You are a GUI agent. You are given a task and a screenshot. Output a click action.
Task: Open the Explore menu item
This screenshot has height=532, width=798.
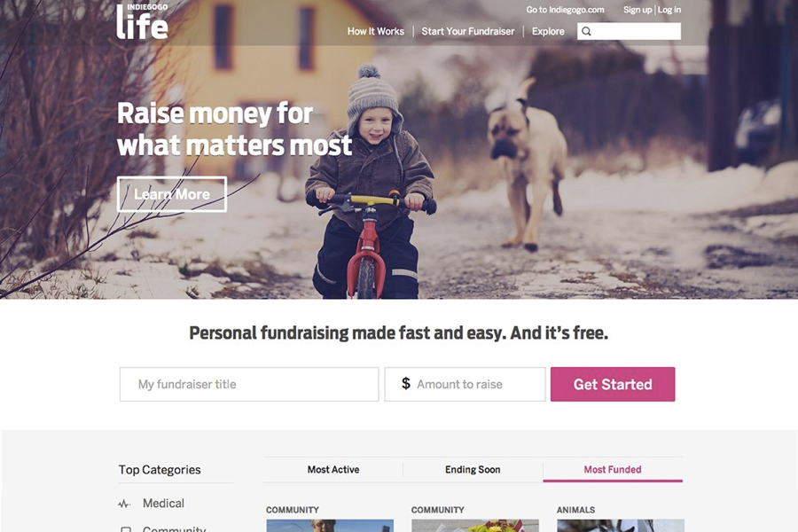pyautogui.click(x=548, y=32)
